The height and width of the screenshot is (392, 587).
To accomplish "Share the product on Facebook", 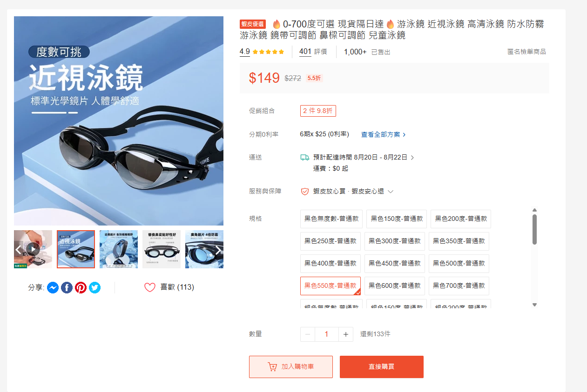I will (x=67, y=288).
